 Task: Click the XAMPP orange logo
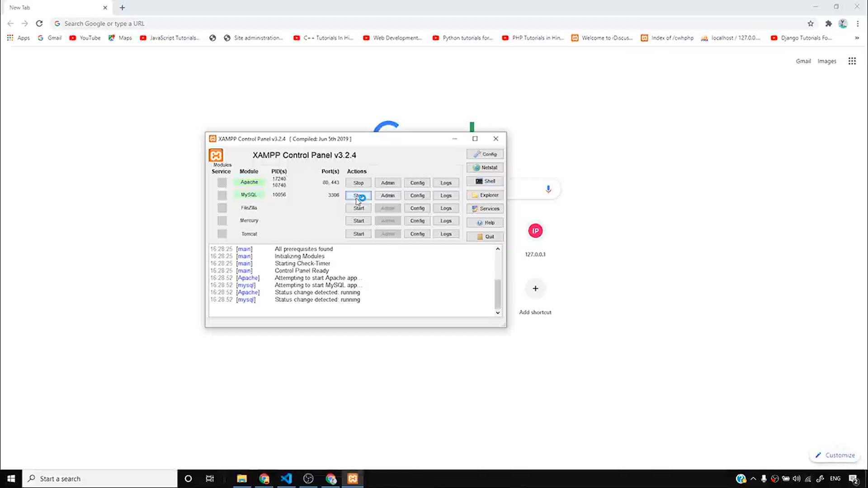216,155
